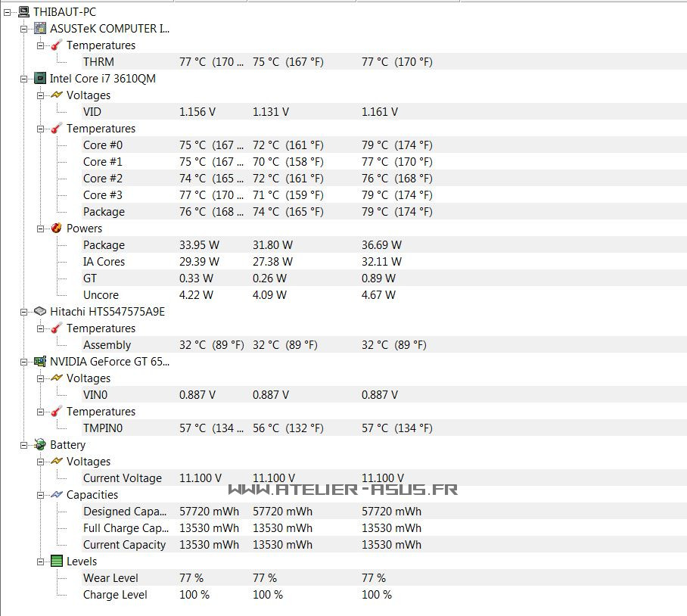The width and height of the screenshot is (687, 616).
Task: Select the Wear Level row
Action: tap(110, 578)
